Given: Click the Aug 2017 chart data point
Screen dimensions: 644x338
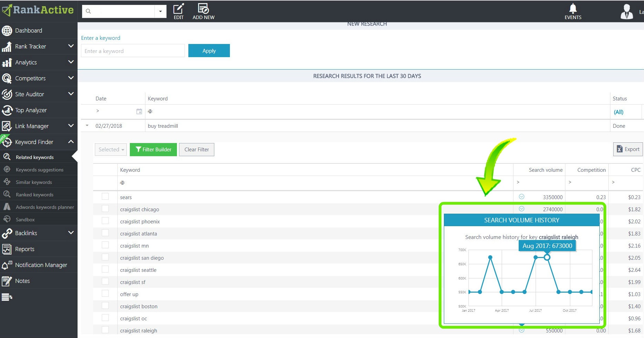Looking at the screenshot, I should (x=547, y=257).
